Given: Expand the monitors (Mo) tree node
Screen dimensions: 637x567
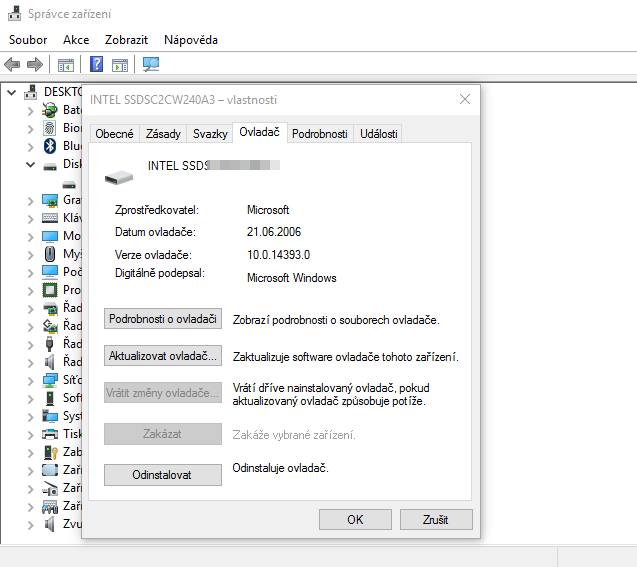Looking at the screenshot, I should click(x=30, y=236).
